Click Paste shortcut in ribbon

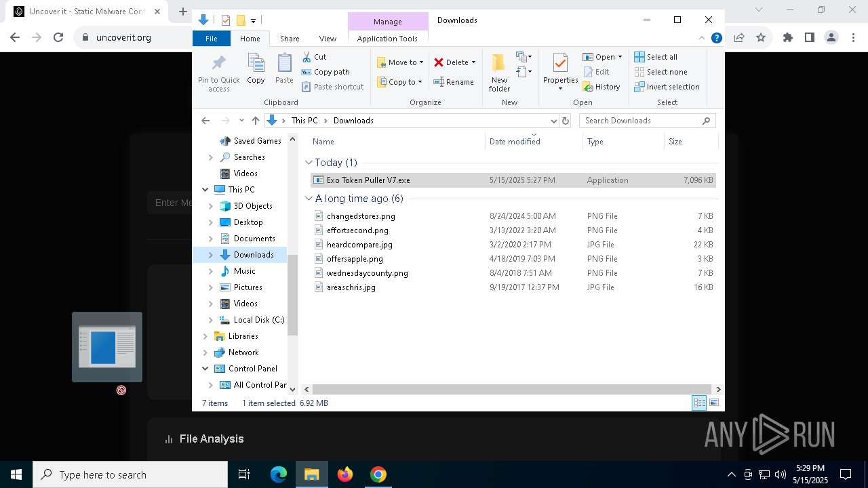pos(332,87)
